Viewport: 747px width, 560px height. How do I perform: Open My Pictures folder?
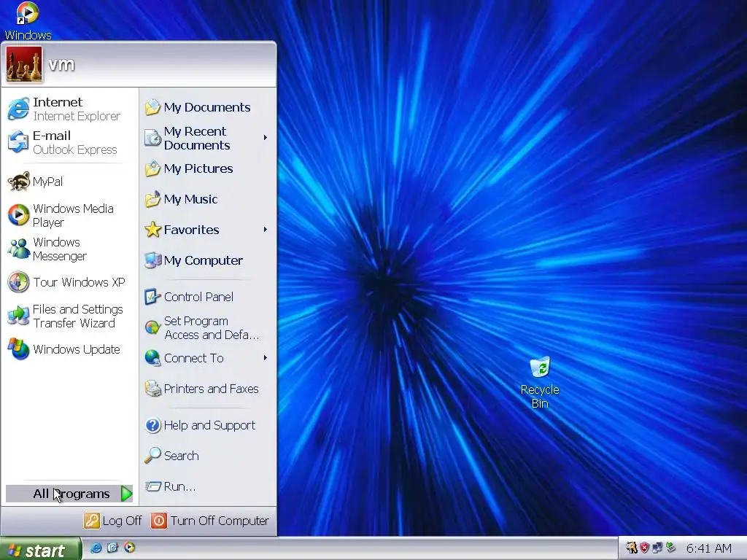(x=206, y=168)
